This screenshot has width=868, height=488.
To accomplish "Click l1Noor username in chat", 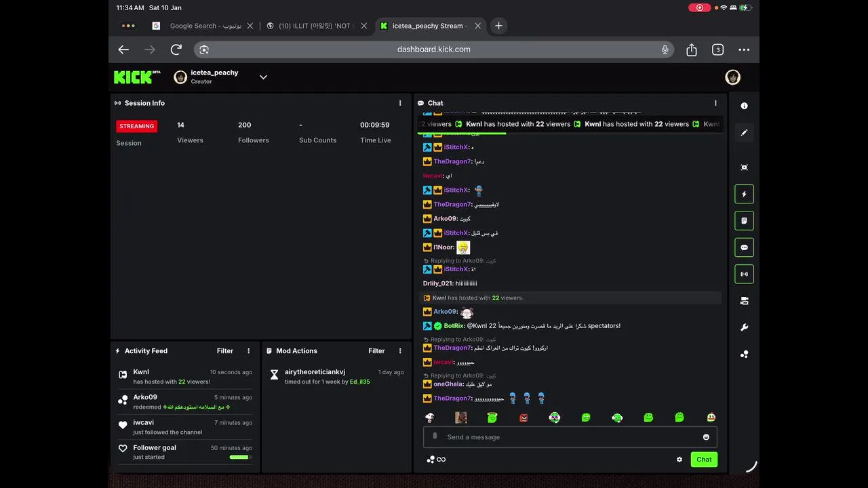I will (443, 247).
